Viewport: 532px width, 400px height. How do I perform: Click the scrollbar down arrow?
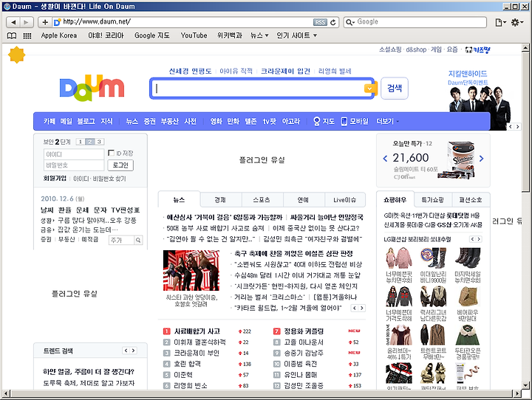pos(525,385)
